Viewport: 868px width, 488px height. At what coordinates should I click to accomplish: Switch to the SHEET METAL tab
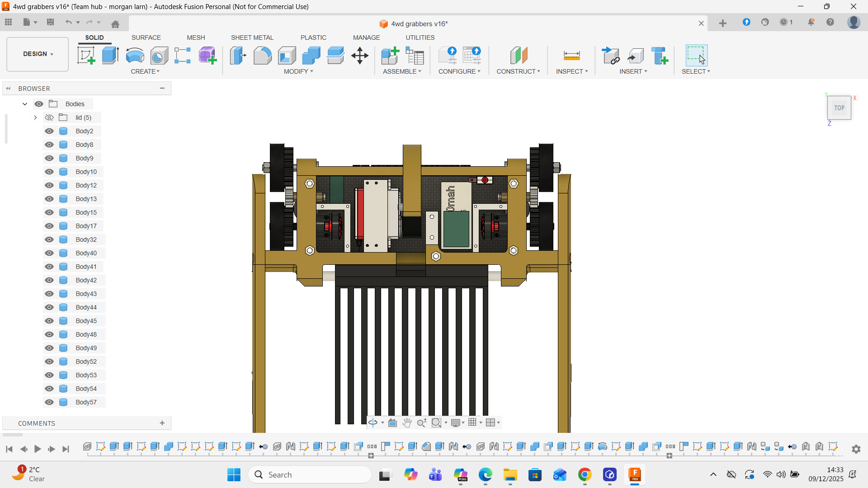252,38
